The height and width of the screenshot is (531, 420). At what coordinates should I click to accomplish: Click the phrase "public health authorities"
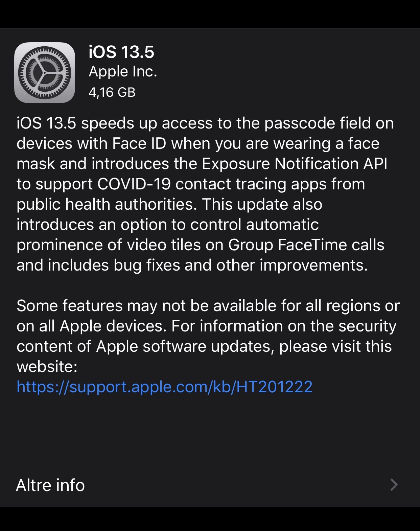(107, 204)
